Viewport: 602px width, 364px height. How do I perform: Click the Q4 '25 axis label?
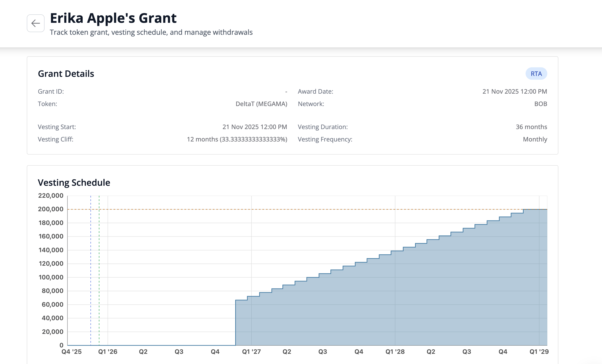click(x=72, y=352)
